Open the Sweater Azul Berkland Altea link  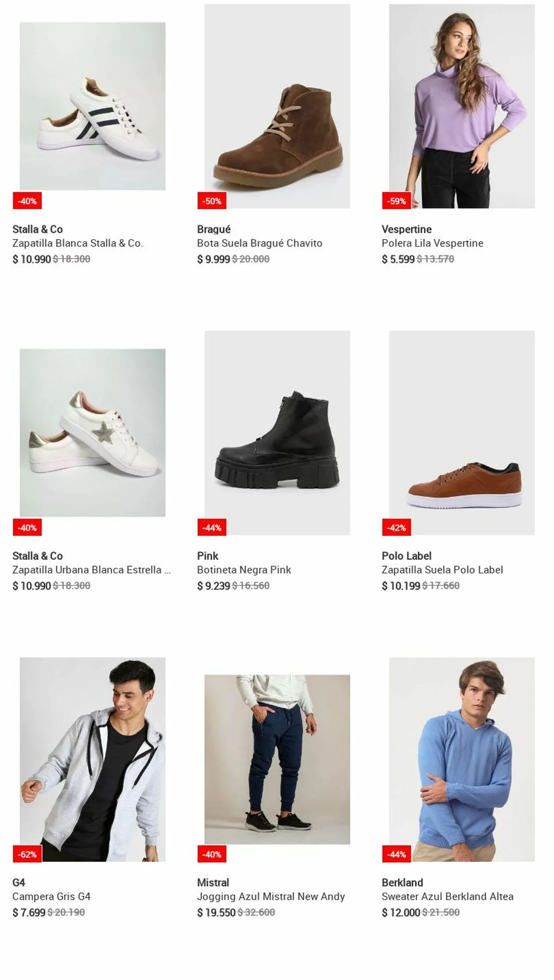[x=448, y=896]
